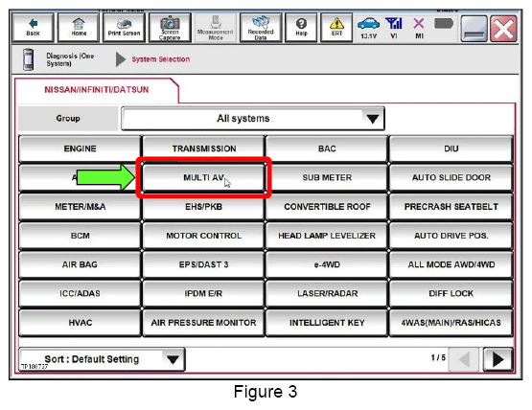Select the NISSAN/INFINITI/DATSUN tab
The height and width of the screenshot is (410, 532).
tap(97, 90)
